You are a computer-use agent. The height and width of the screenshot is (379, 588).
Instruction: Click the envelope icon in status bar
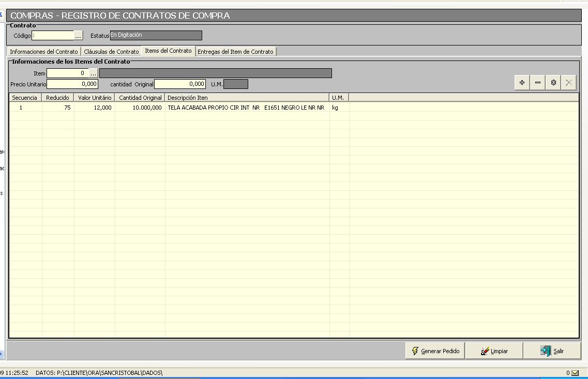pos(575,373)
